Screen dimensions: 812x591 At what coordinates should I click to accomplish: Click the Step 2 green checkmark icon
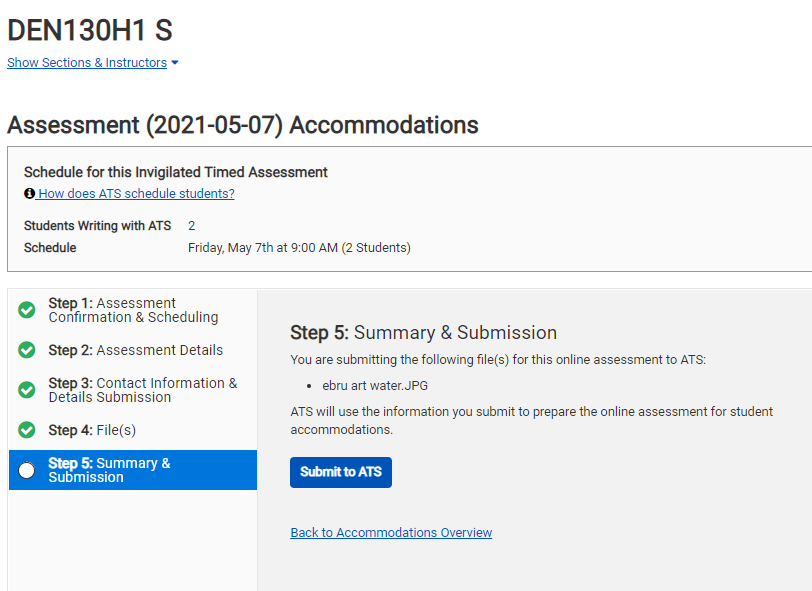[x=26, y=350]
